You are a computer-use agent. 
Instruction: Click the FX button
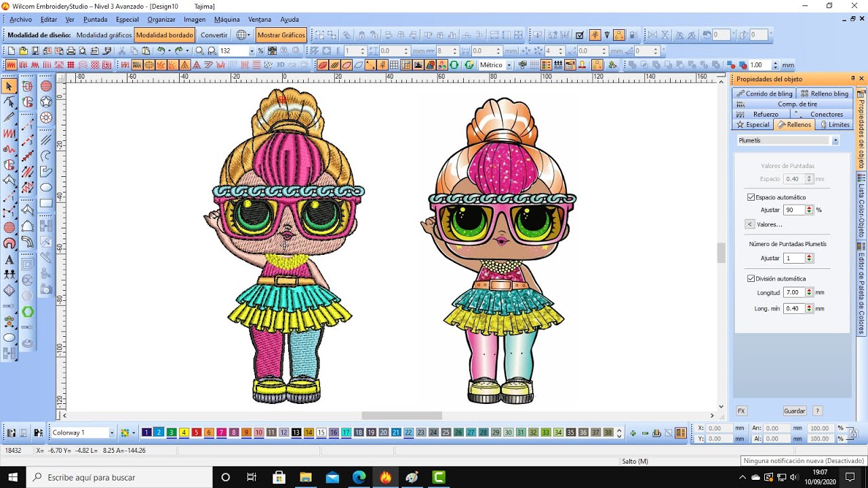(x=741, y=411)
